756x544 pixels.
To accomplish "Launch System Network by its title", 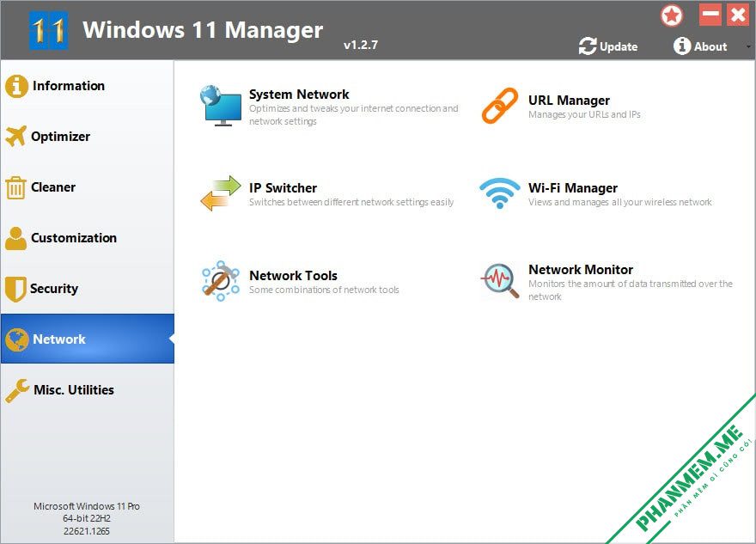I will coord(299,94).
